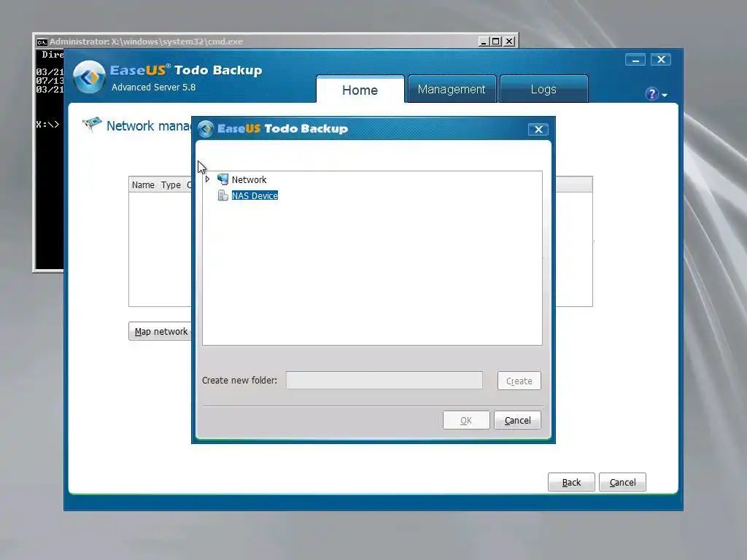Click the Network management card icon
This screenshot has width=747, height=560.
[x=92, y=124]
